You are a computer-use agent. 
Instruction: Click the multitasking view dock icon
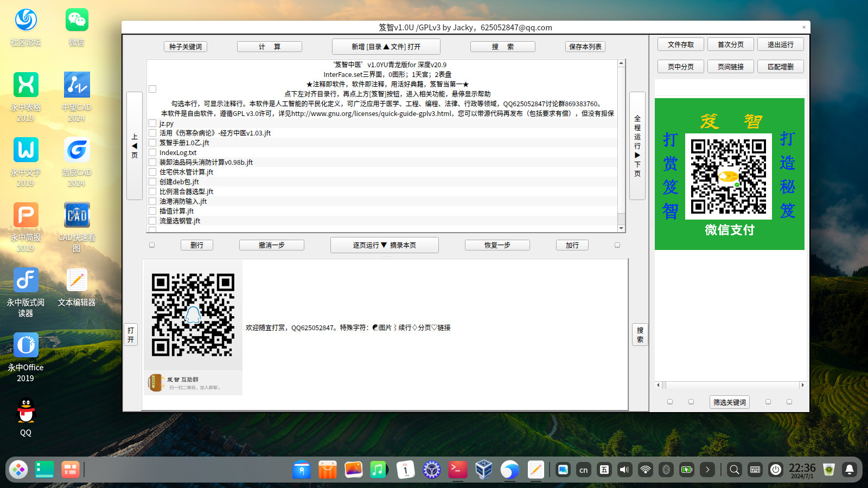tap(44, 470)
